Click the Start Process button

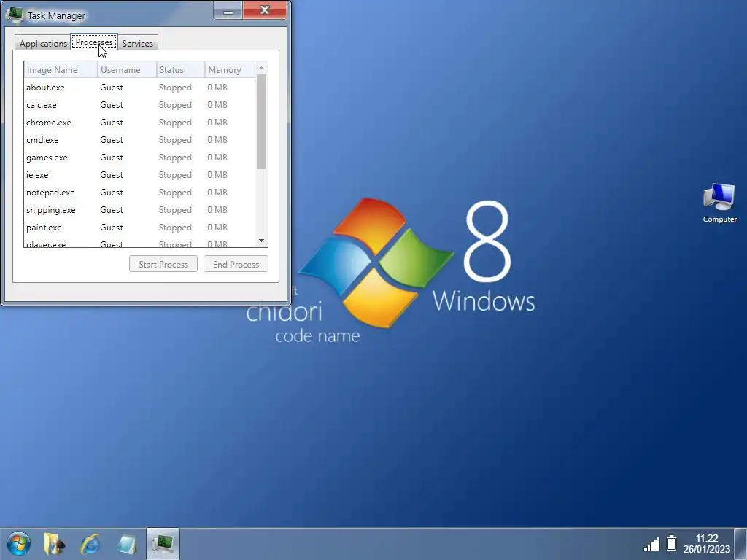click(x=163, y=264)
